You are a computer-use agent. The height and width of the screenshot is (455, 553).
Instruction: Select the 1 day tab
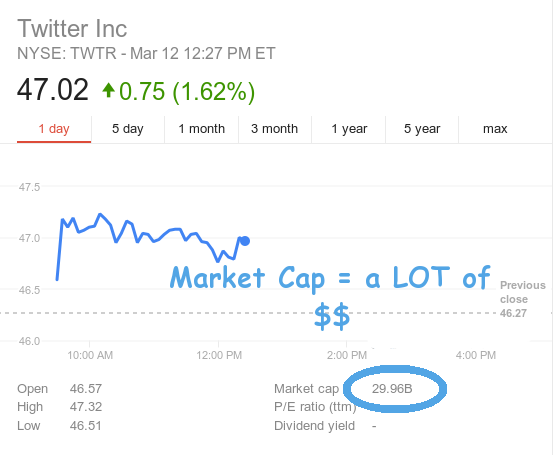(x=54, y=129)
